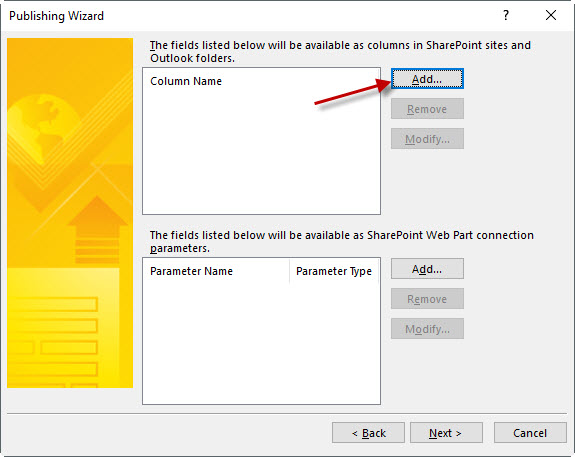Go to the previous step with Back
The image size is (575, 457).
(x=369, y=433)
